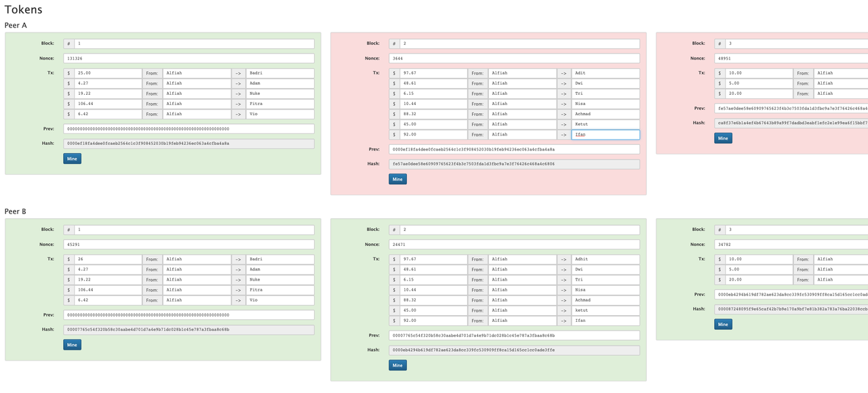Image resolution: width=868 pixels, height=393 pixels.
Task: Click the 88.32 amount field in Peer A block 2
Action: coord(433,114)
